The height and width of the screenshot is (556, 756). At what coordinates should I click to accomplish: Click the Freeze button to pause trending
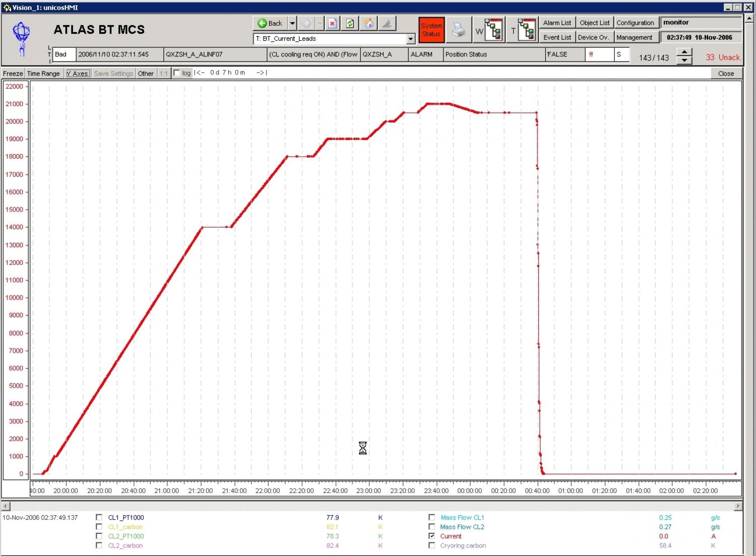point(12,73)
